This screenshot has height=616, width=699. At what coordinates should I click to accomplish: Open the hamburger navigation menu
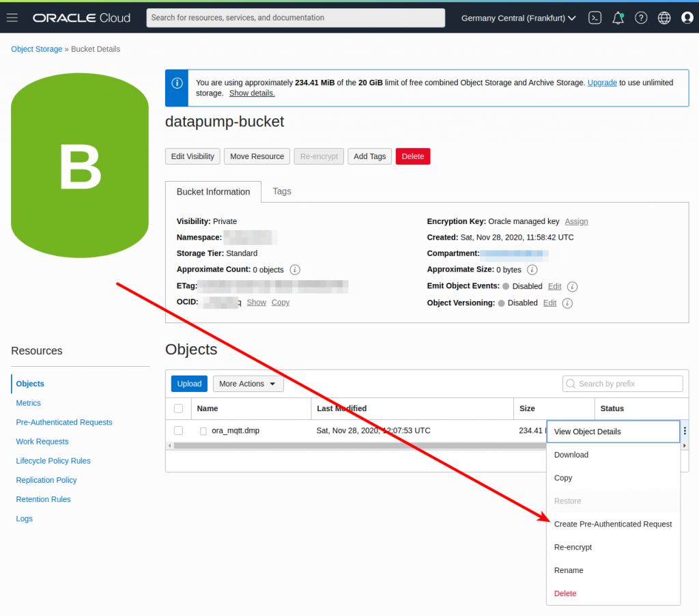pyautogui.click(x=12, y=18)
